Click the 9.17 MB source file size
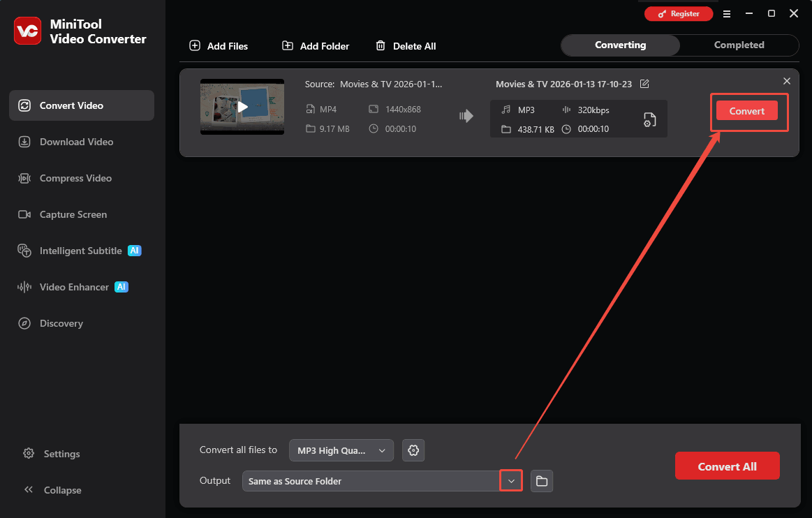The image size is (812, 518). click(334, 129)
